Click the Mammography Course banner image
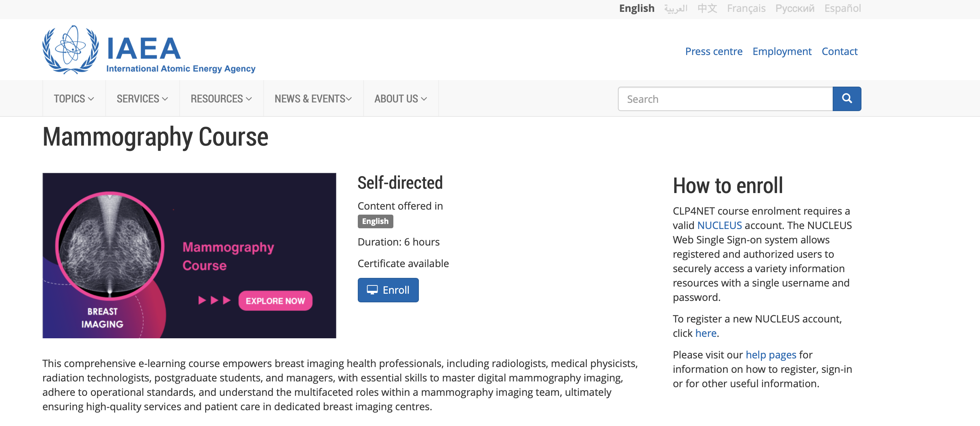The height and width of the screenshot is (426, 980). (189, 256)
